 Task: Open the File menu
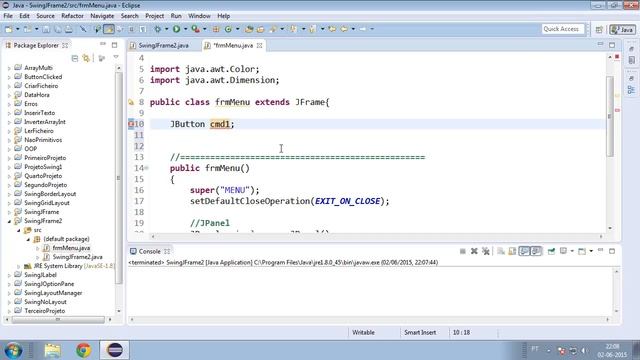8,16
